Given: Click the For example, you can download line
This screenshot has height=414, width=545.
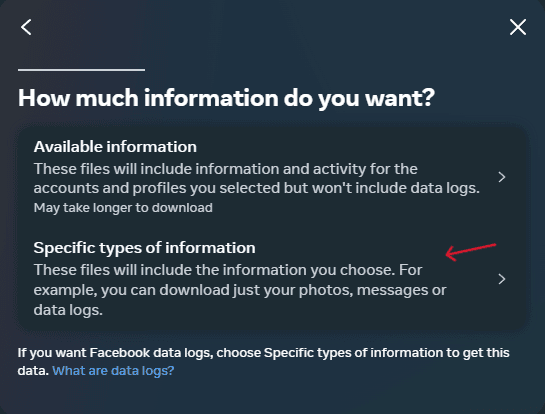Looking at the screenshot, I should pyautogui.click(x=240, y=290).
